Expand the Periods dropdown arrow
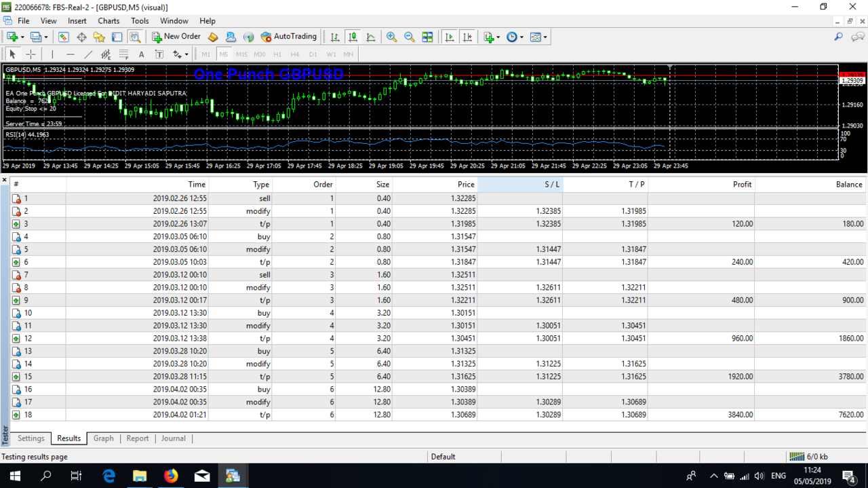This screenshot has height=488, width=868. (521, 37)
